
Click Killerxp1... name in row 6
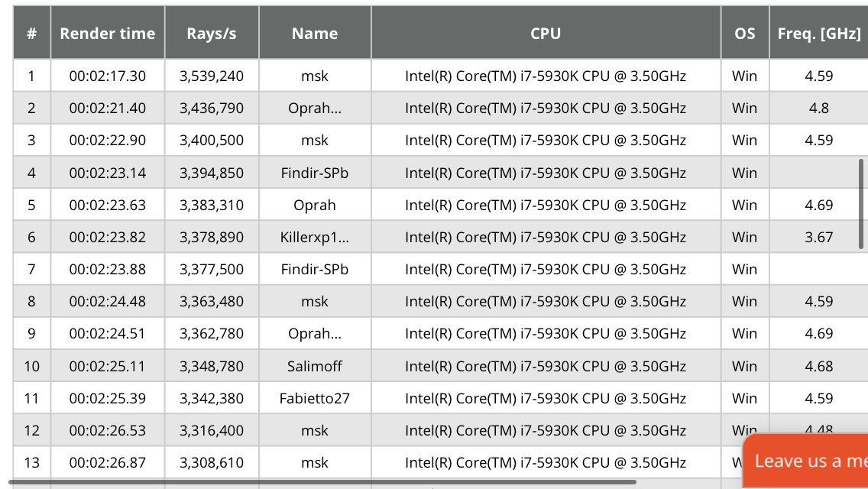[315, 238]
